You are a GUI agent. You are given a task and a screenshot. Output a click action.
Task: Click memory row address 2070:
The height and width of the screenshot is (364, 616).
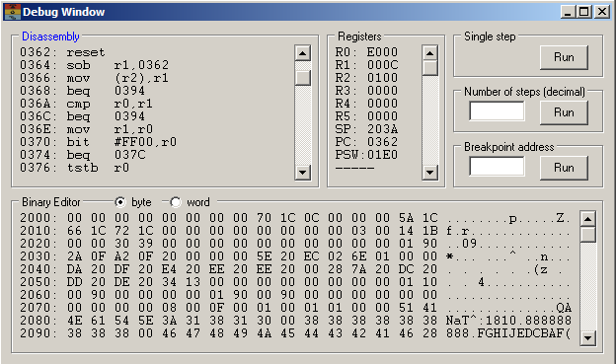pyautogui.click(x=38, y=308)
